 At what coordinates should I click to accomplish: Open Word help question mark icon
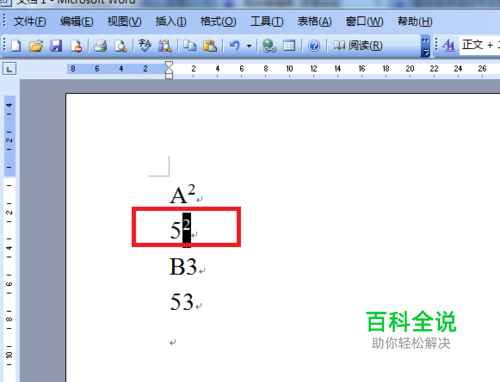pos(314,46)
